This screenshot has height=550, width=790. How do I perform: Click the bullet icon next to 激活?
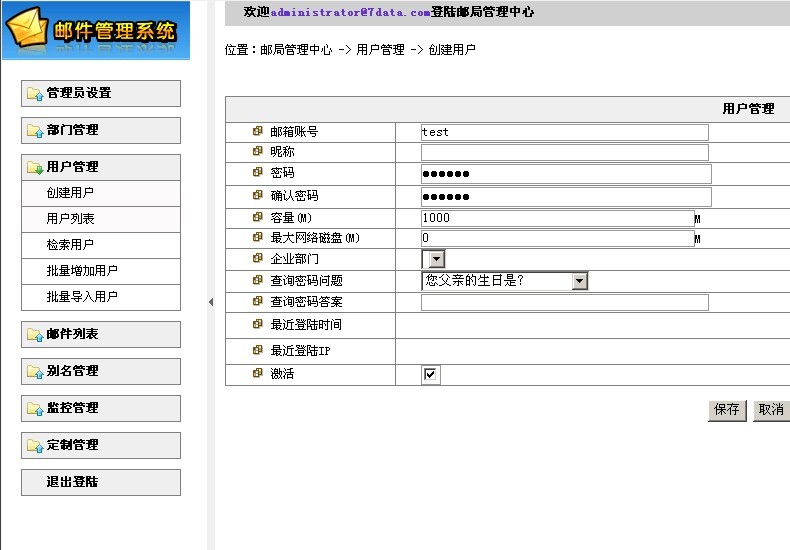pos(257,373)
